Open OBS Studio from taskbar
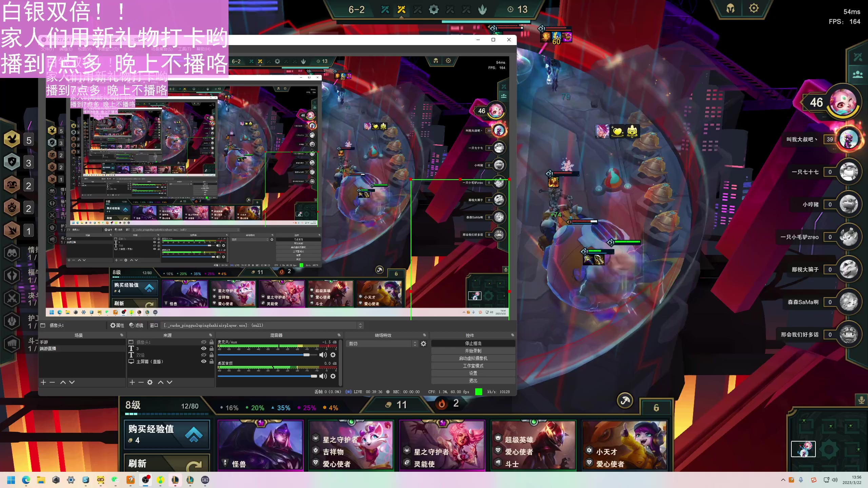 click(x=145, y=480)
